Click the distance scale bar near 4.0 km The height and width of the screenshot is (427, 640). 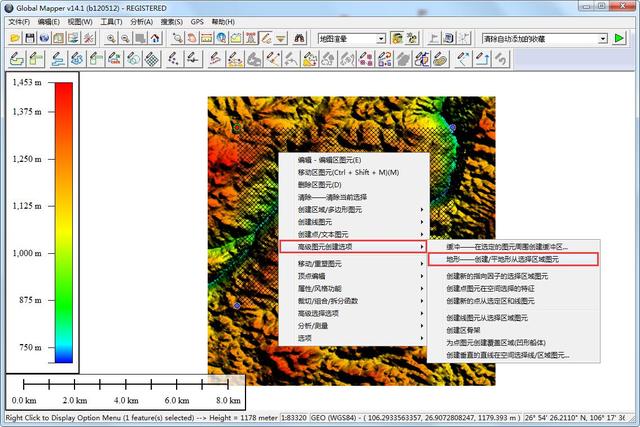pyautogui.click(x=126, y=384)
